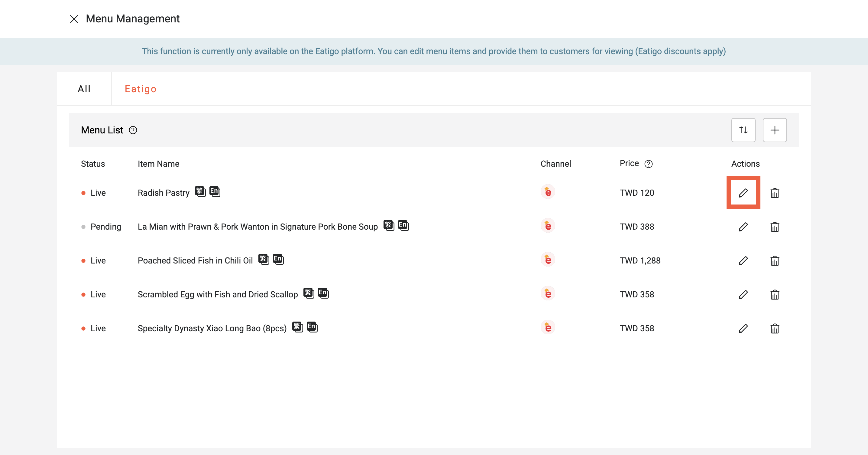The height and width of the screenshot is (455, 868).
Task: Edit Specialty Dynasty Xiao Long Bao item
Action: 743,329
